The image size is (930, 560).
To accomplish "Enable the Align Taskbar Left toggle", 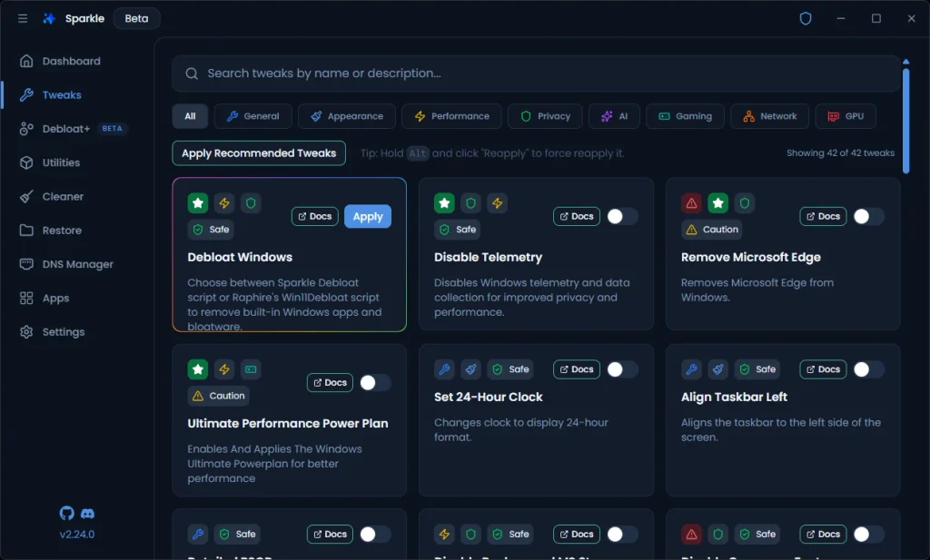I will tap(869, 369).
